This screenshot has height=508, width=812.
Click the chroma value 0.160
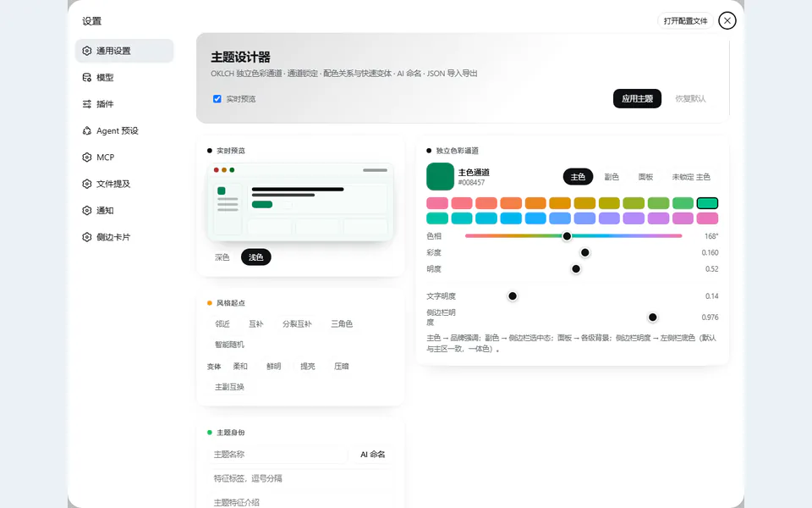tap(710, 252)
